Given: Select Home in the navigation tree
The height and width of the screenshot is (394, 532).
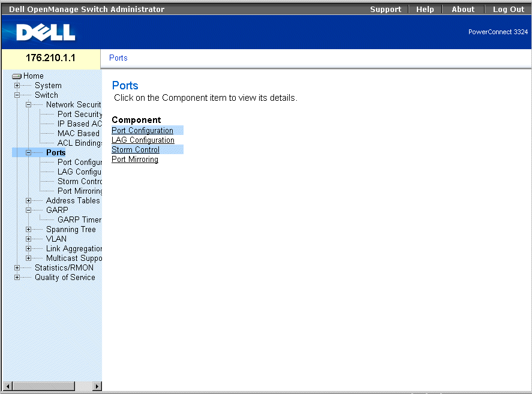Looking at the screenshot, I should tap(33, 76).
